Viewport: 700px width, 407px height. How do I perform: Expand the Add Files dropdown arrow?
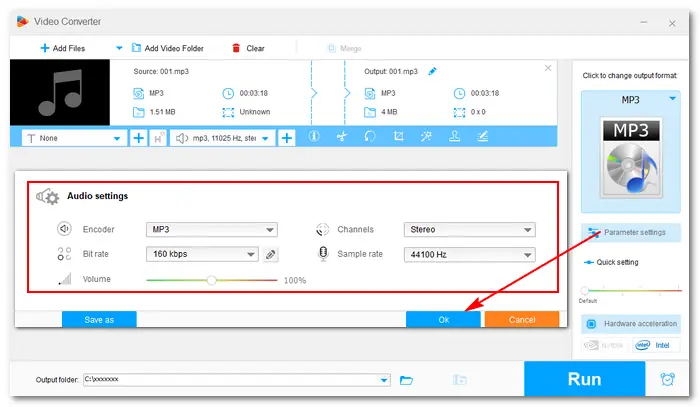(119, 48)
